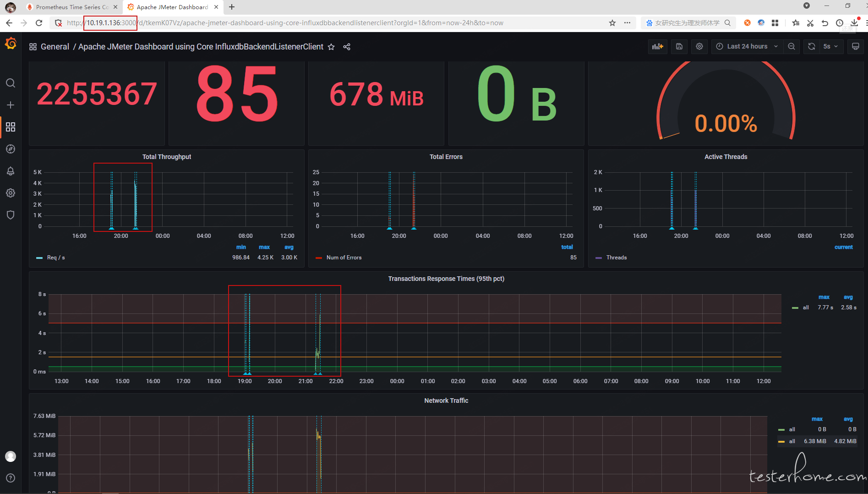The image size is (868, 494).
Task: Share dashboard using the share icon
Action: 347,47
